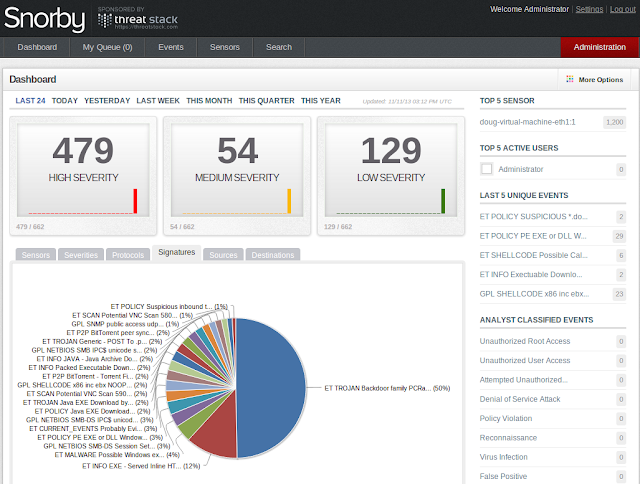This screenshot has width=640, height=484.
Task: Click the Administrator avatar box
Action: point(487,169)
